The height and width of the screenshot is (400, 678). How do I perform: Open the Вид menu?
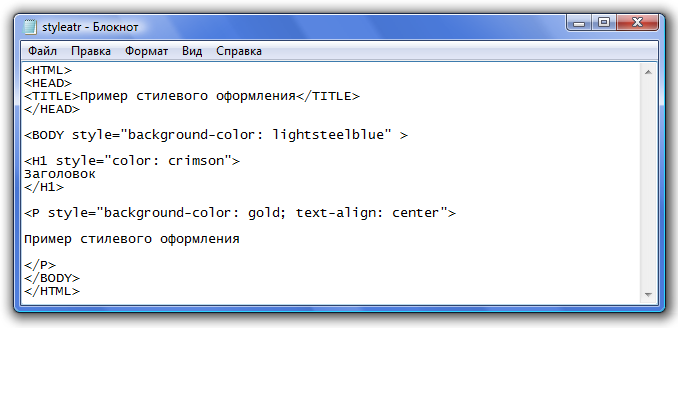point(192,51)
